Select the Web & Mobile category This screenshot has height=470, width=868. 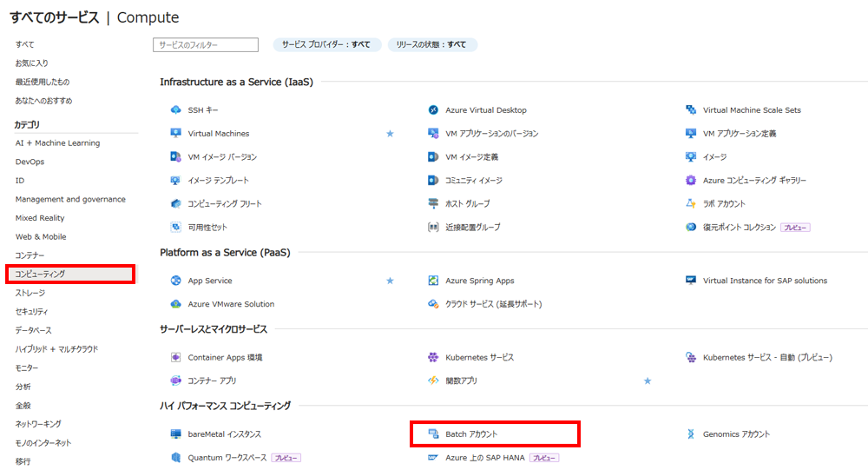click(x=41, y=236)
